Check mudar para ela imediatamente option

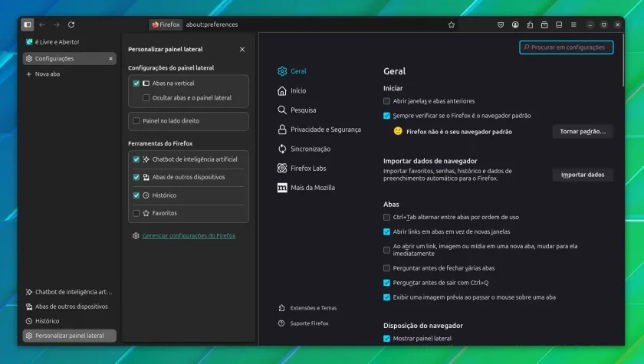point(386,250)
